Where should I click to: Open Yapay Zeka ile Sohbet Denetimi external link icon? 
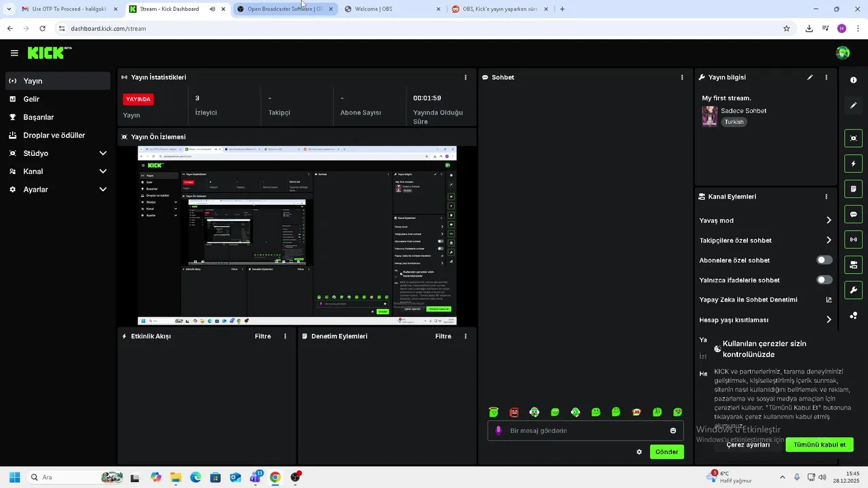[x=829, y=300]
